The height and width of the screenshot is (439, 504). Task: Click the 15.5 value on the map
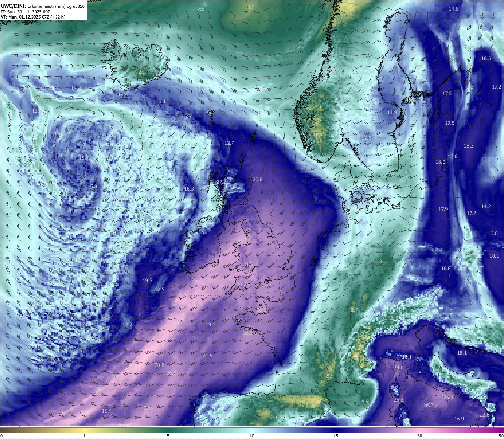186,116
